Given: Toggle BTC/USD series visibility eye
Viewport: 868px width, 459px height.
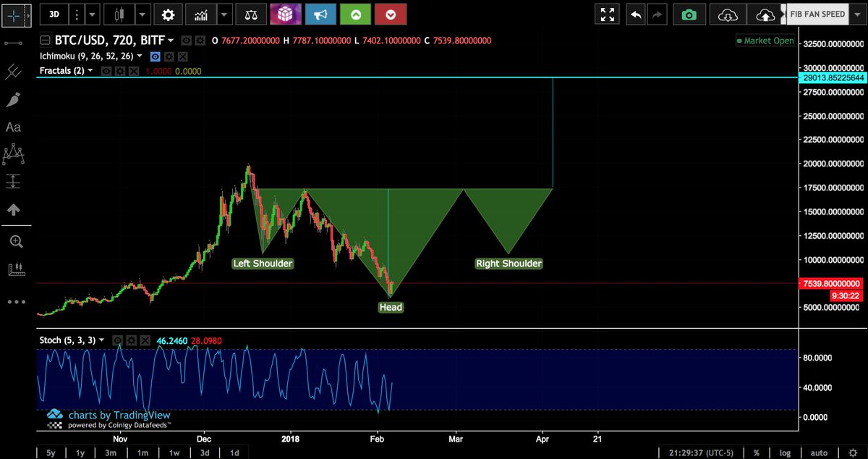Looking at the screenshot, I should [186, 41].
